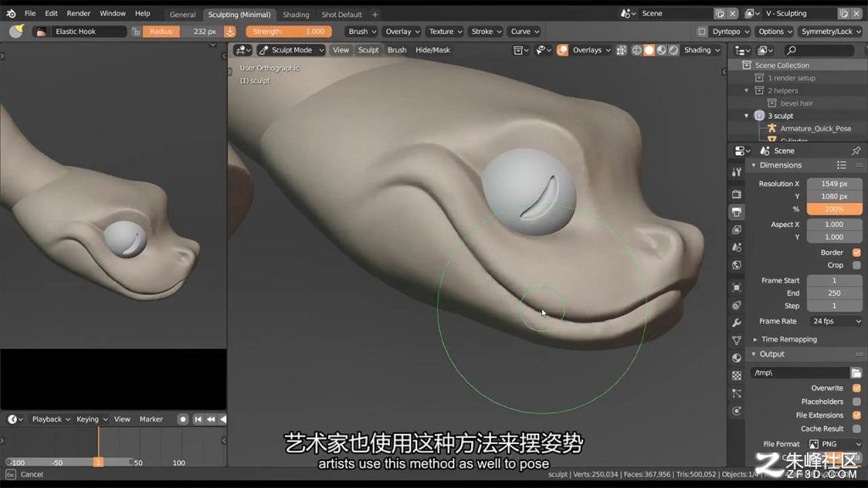Toggle the Border checkbox

[x=856, y=252]
